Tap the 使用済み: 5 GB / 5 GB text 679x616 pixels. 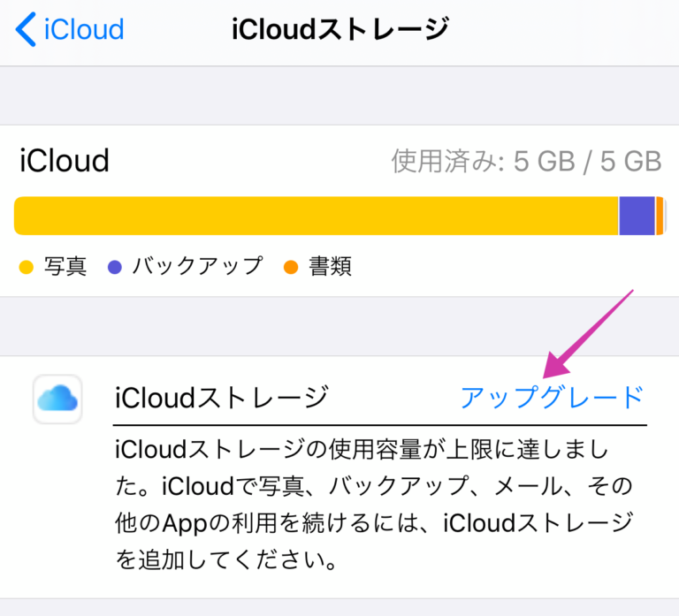point(526,162)
